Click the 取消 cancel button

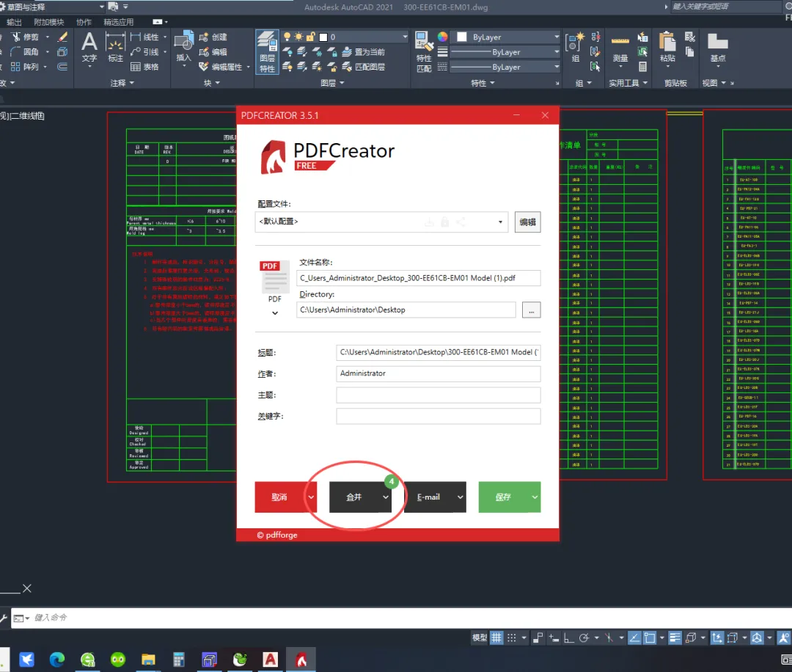pyautogui.click(x=280, y=497)
